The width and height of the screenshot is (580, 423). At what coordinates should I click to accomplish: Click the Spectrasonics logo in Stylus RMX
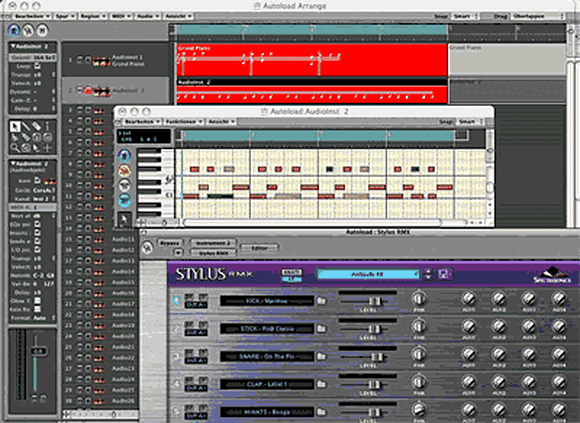pyautogui.click(x=553, y=275)
